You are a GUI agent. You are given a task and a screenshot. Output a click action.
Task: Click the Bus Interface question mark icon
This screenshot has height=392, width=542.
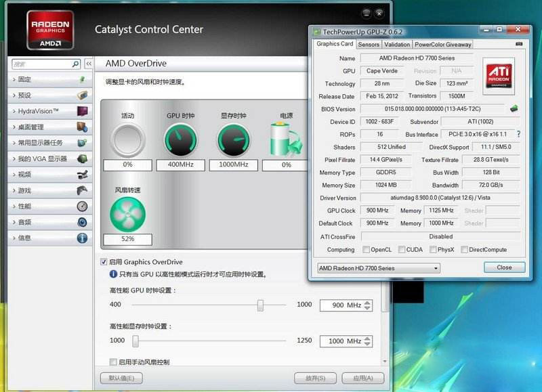click(518, 134)
